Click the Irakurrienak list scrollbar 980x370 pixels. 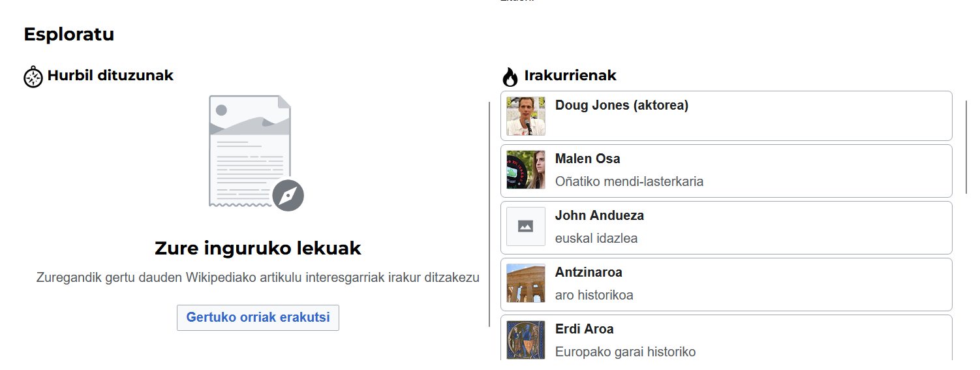(x=966, y=147)
